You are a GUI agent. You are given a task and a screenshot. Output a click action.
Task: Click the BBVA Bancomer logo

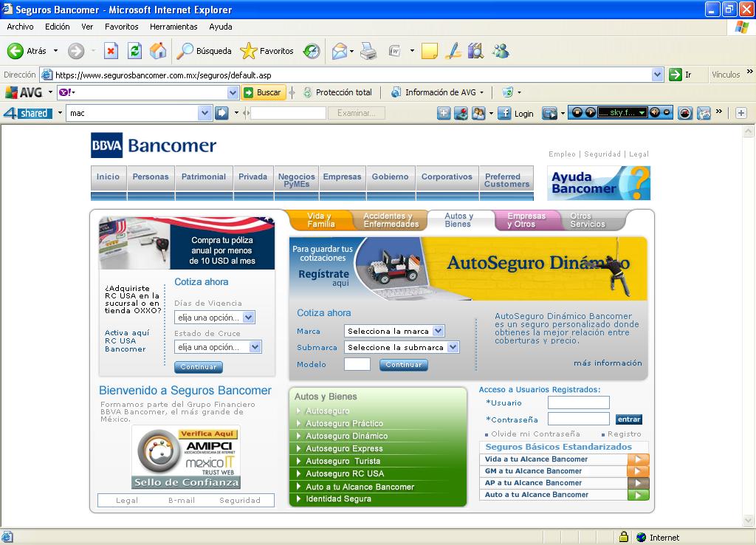(x=154, y=145)
